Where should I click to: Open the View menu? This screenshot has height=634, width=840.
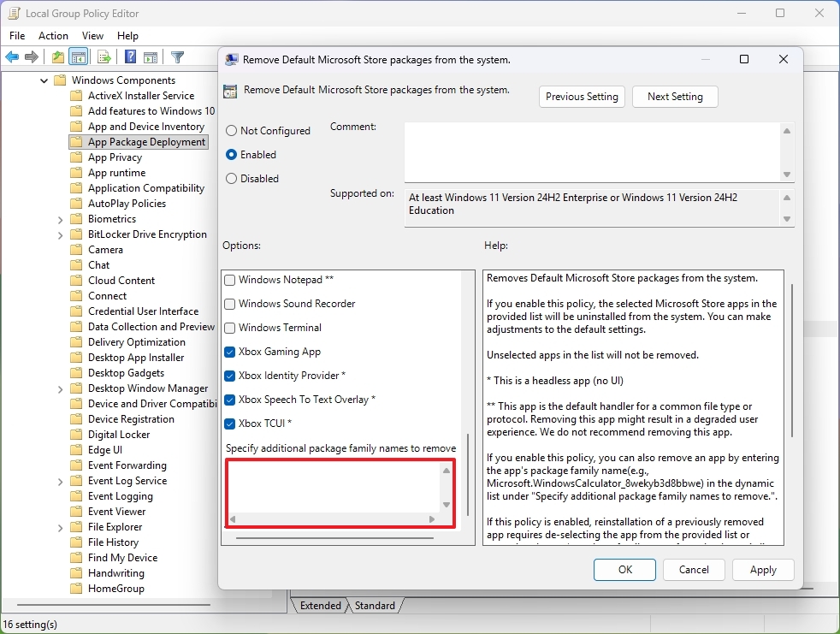click(x=92, y=36)
